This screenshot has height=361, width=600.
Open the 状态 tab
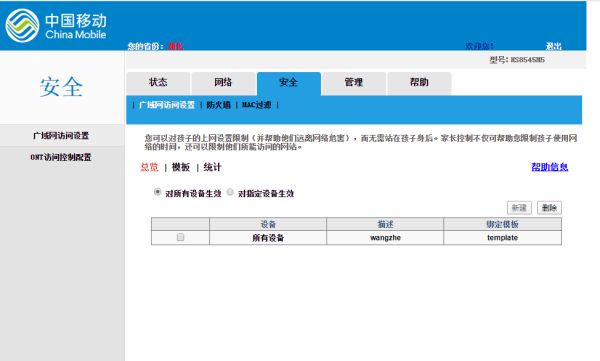pos(158,83)
